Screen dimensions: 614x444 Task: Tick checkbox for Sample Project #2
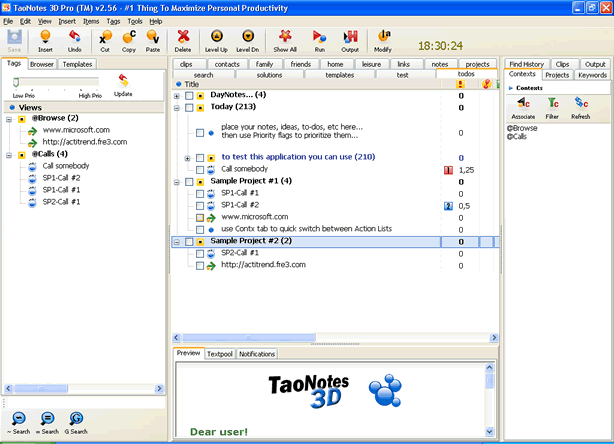189,242
